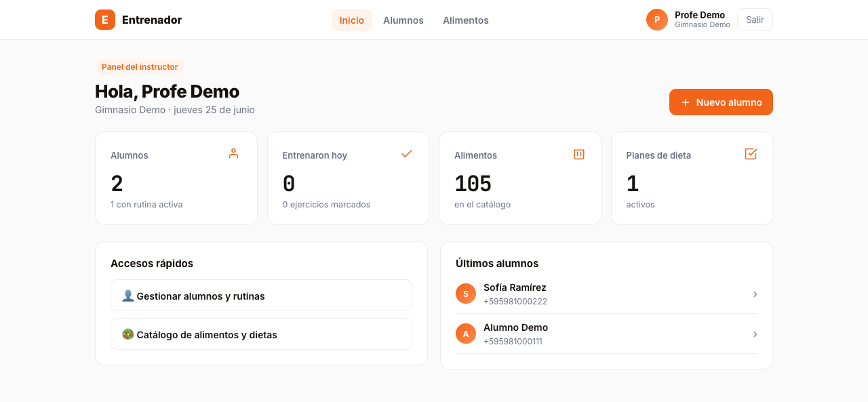Go to the Inicio tab
Image resolution: width=868 pixels, height=402 pixels.
[352, 20]
